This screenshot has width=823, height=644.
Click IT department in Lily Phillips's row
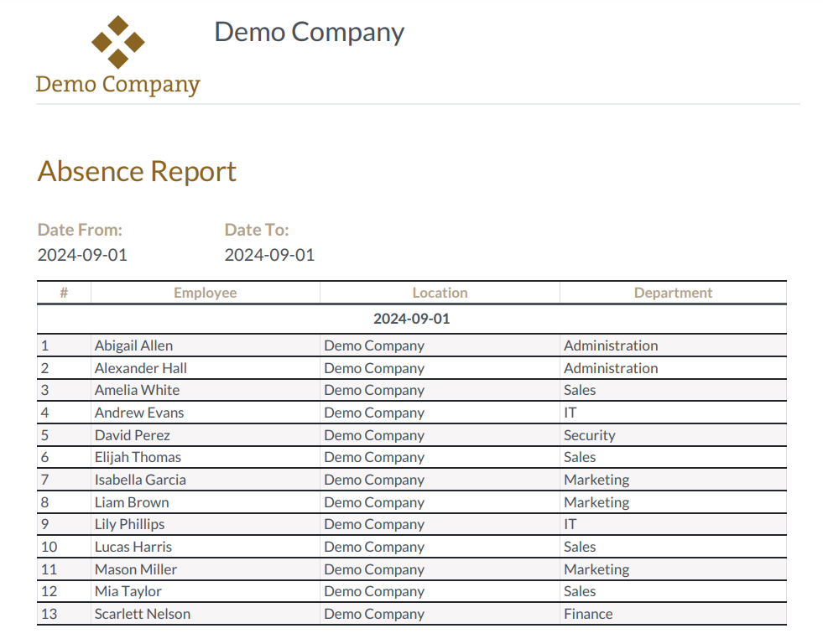tap(570, 524)
